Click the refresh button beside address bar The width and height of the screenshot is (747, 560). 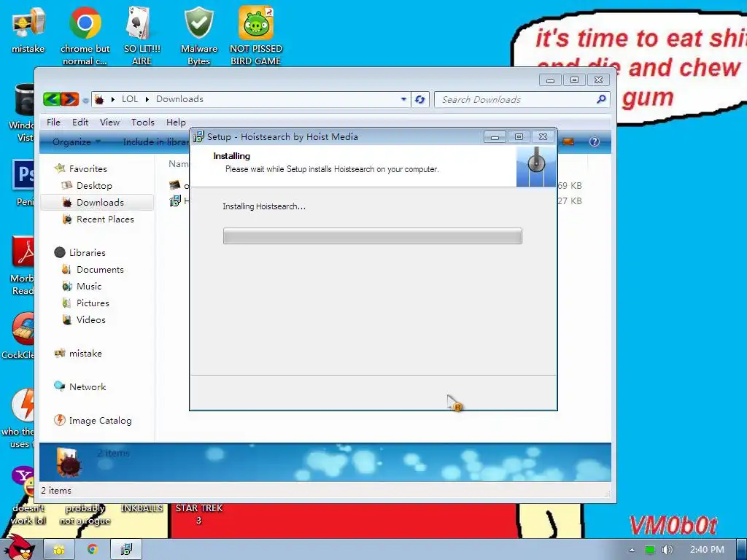tap(419, 99)
